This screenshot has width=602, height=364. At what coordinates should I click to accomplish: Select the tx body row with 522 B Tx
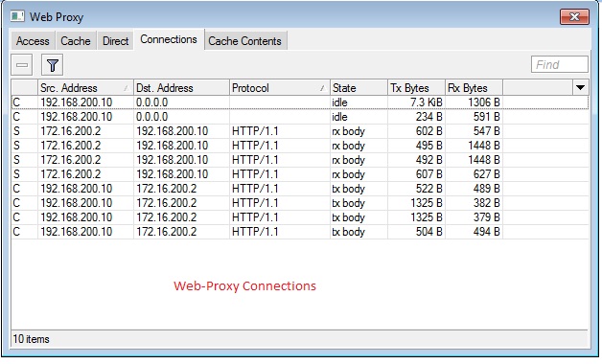tap(300, 189)
